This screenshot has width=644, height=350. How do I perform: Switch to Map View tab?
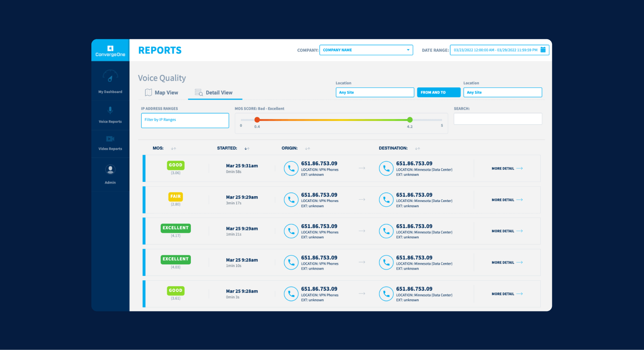click(161, 93)
